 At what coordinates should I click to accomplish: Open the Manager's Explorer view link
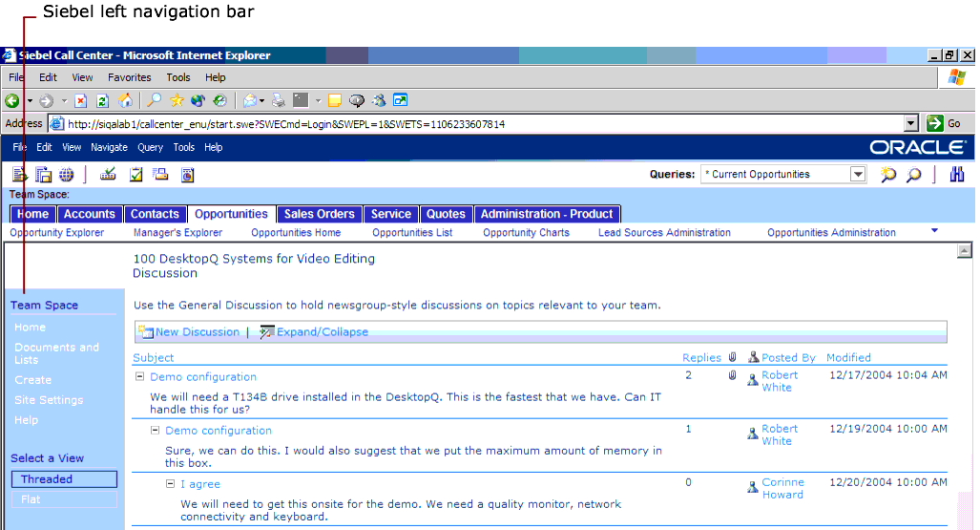click(178, 233)
